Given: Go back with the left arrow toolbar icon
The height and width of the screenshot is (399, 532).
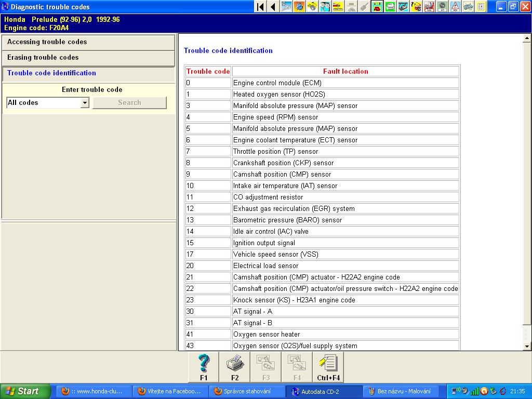Looking at the screenshot, I should click(273, 7).
